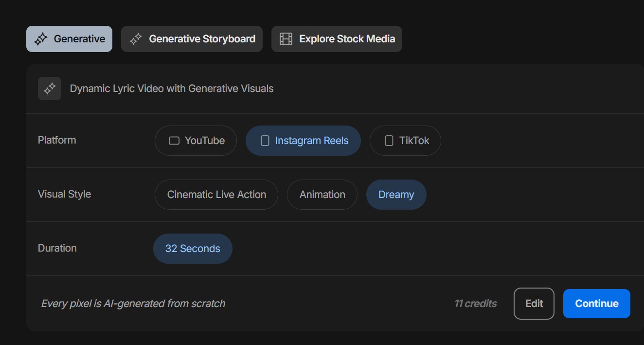Select YouTube as the platform

196,141
